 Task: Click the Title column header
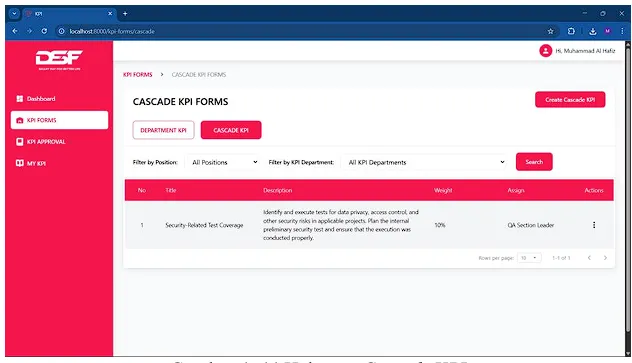pos(170,190)
